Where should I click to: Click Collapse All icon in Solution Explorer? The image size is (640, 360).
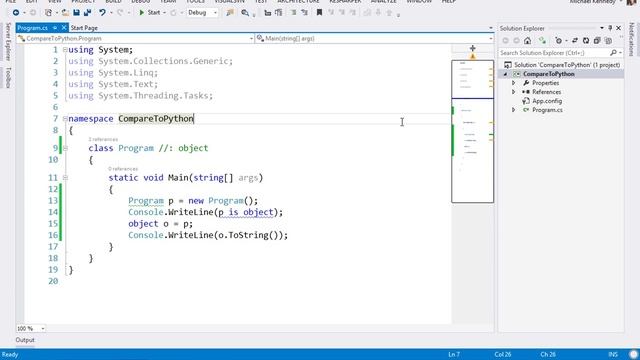(x=597, y=41)
